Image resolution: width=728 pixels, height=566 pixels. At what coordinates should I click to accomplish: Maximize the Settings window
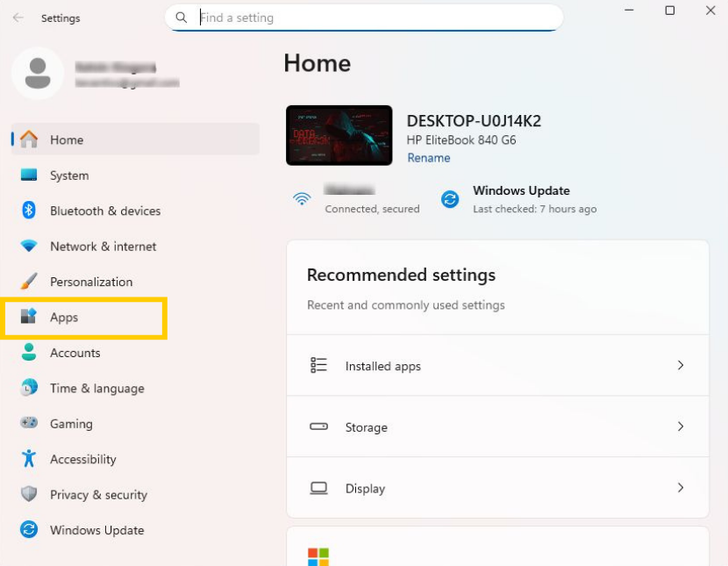[x=669, y=11]
